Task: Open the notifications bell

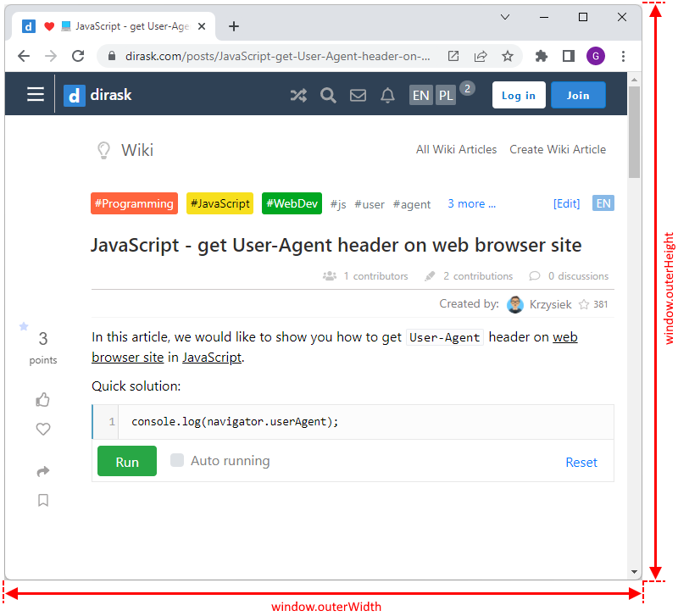Action: pos(387,95)
